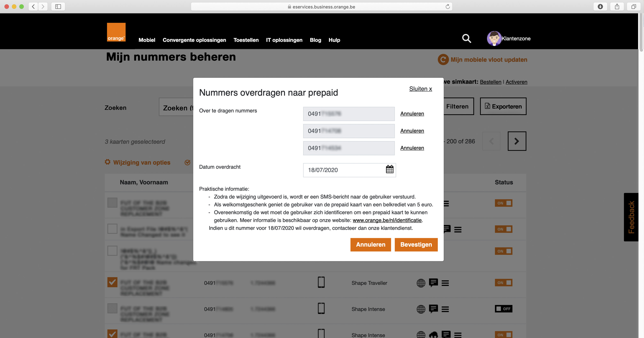Open the Mobiel menu
This screenshot has height=338, width=644.
tap(147, 40)
